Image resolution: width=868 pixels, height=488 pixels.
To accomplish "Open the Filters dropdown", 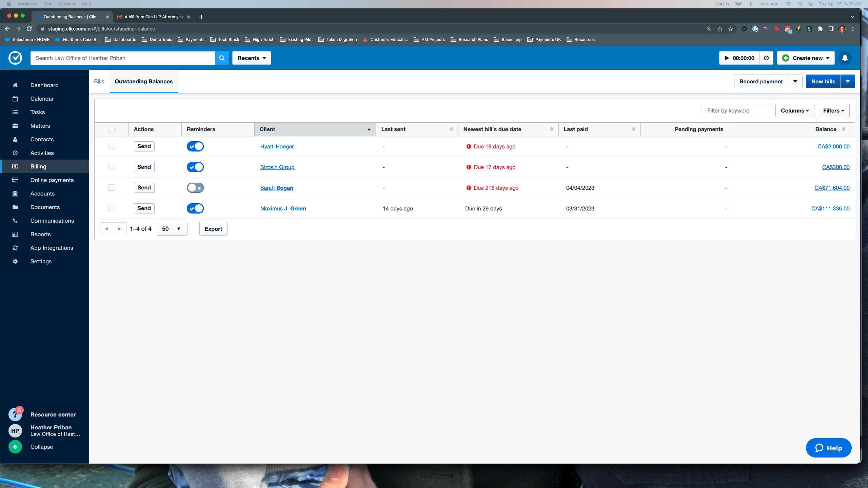I will tap(833, 110).
